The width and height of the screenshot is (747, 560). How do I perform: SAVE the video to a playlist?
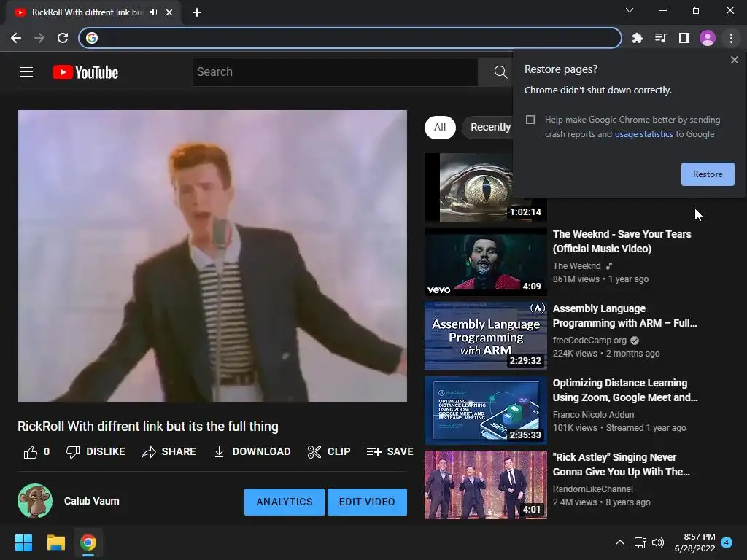[390, 451]
